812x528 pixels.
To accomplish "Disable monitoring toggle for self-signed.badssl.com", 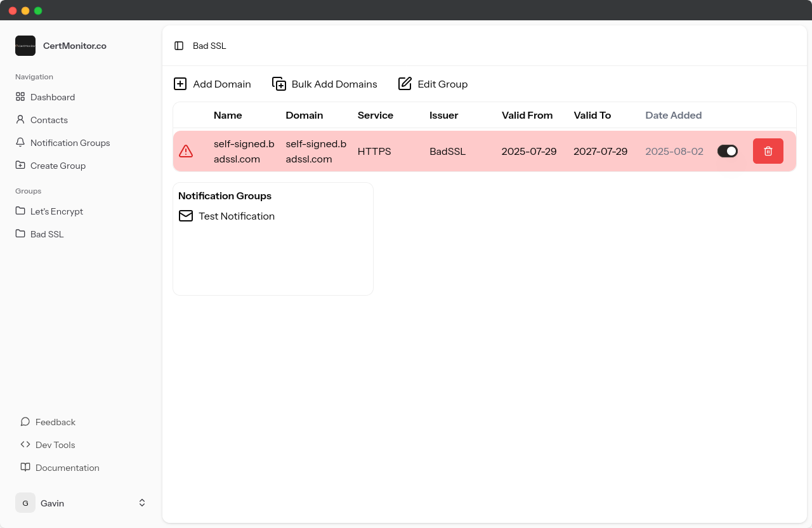I will pos(727,151).
